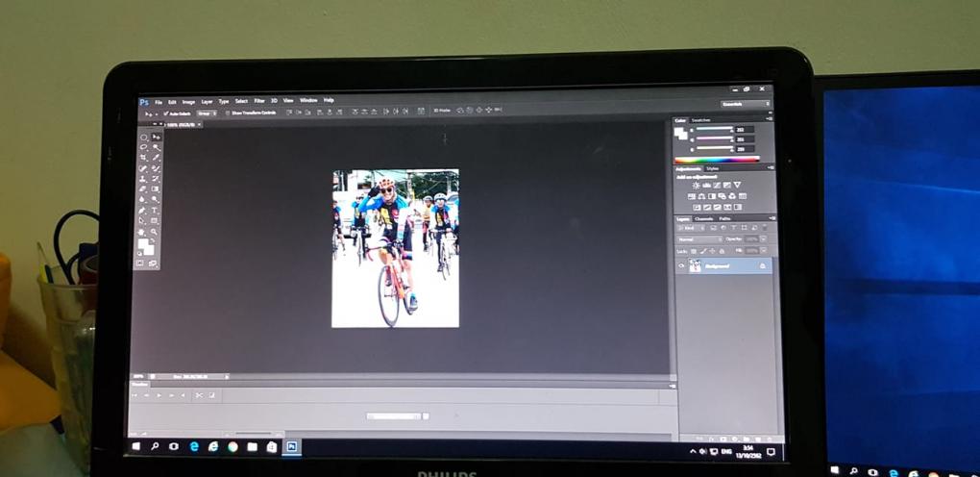Image resolution: width=980 pixels, height=477 pixels.
Task: Switch to the Channels tab
Action: (x=704, y=218)
